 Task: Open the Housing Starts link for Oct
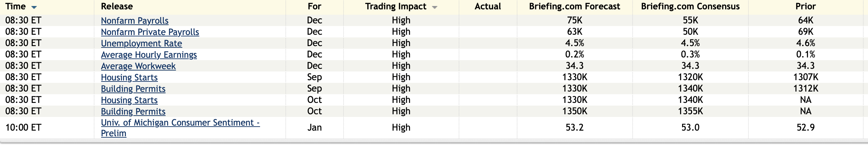pos(129,100)
